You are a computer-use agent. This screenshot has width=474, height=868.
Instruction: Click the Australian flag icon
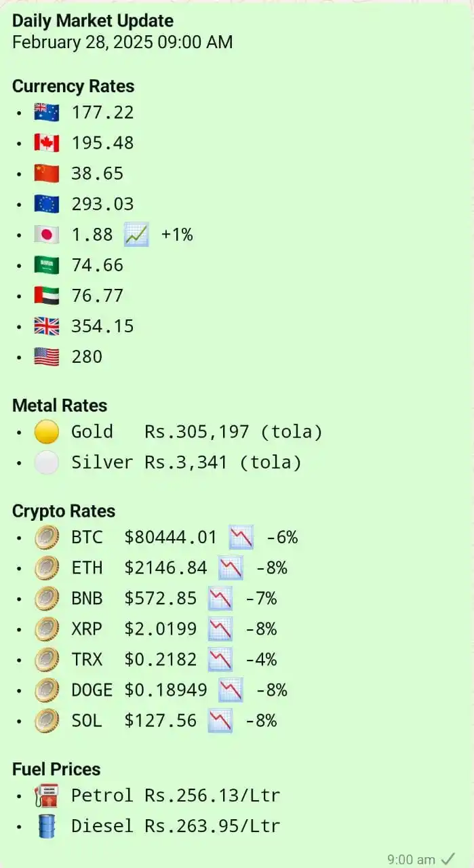click(x=47, y=113)
